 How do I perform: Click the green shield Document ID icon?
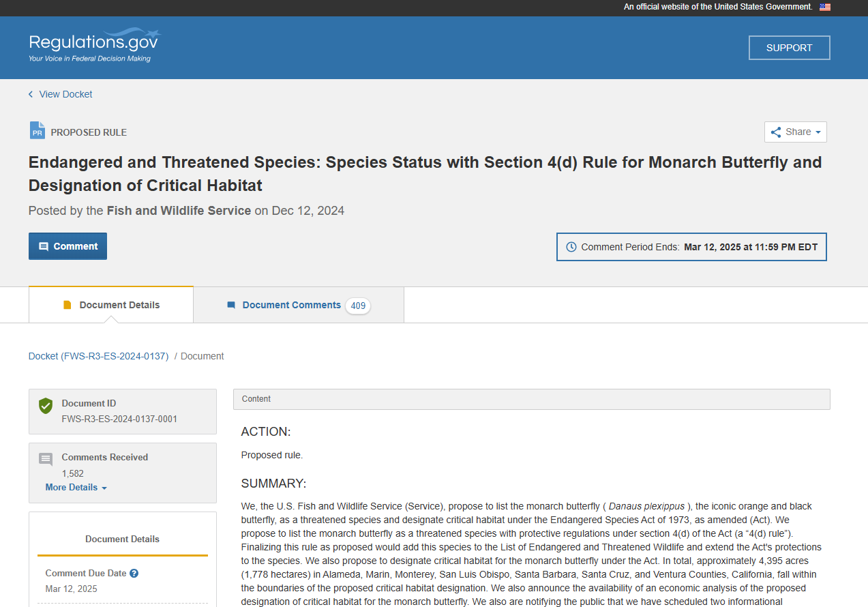click(x=46, y=406)
